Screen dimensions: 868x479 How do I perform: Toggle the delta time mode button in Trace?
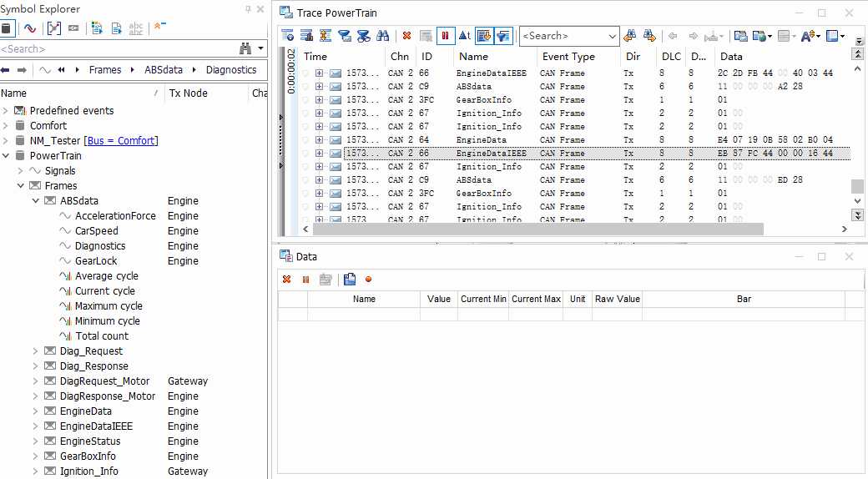464,36
